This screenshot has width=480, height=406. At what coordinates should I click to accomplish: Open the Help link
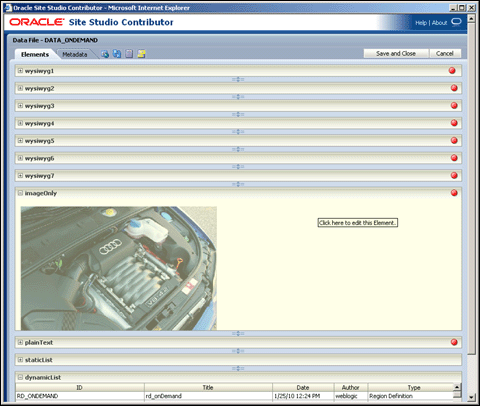point(421,23)
